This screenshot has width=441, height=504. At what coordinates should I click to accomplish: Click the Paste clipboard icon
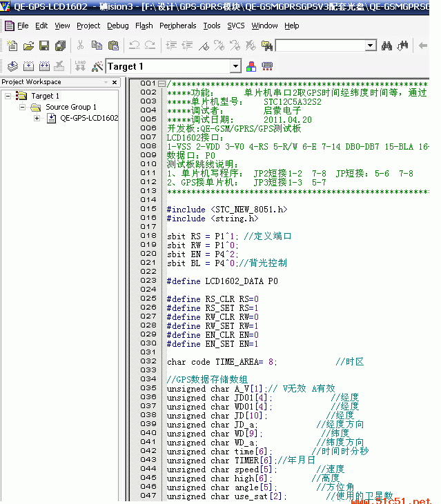pos(113,46)
